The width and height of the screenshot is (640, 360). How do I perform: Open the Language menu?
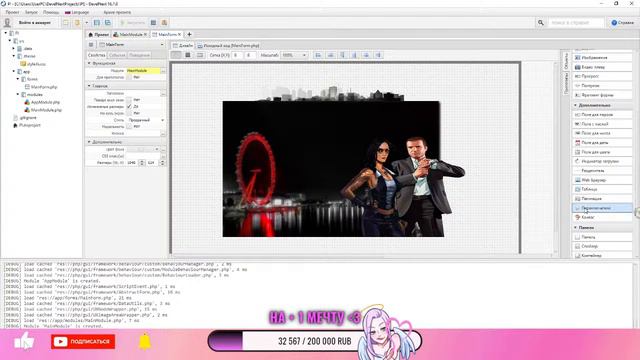[x=77, y=12]
